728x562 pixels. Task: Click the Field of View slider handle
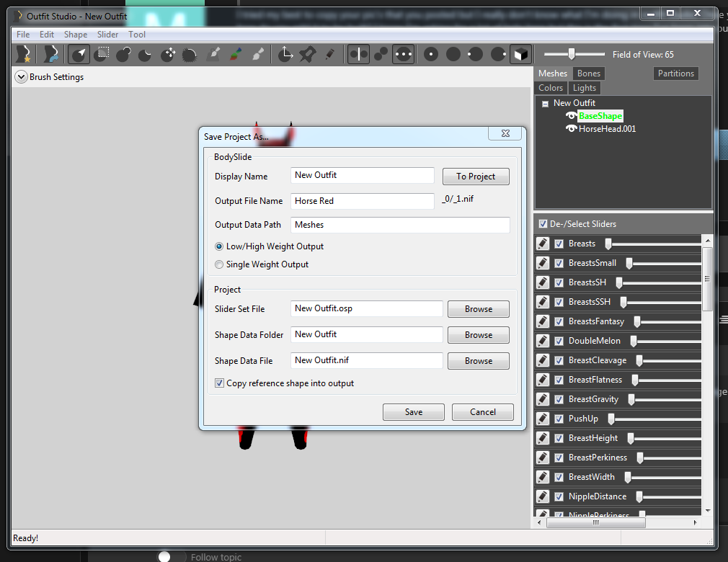click(x=572, y=54)
